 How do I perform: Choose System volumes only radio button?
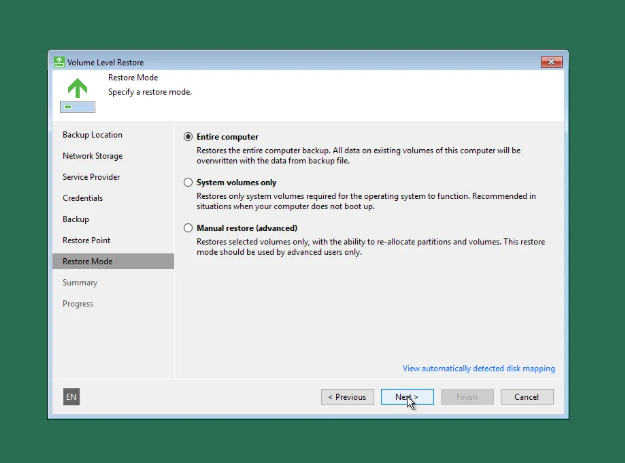188,183
